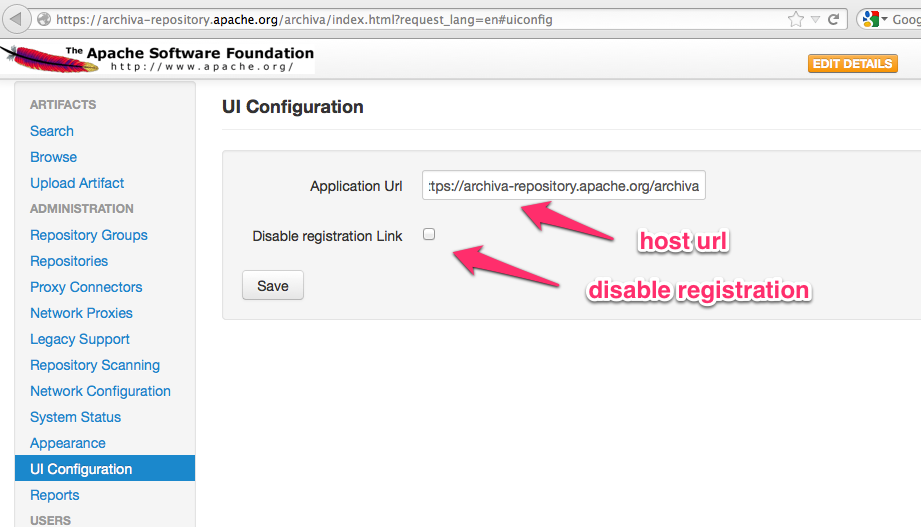Screen dimensions: 921x527
Task: Open the Google search engine dropdown
Action: point(877,19)
